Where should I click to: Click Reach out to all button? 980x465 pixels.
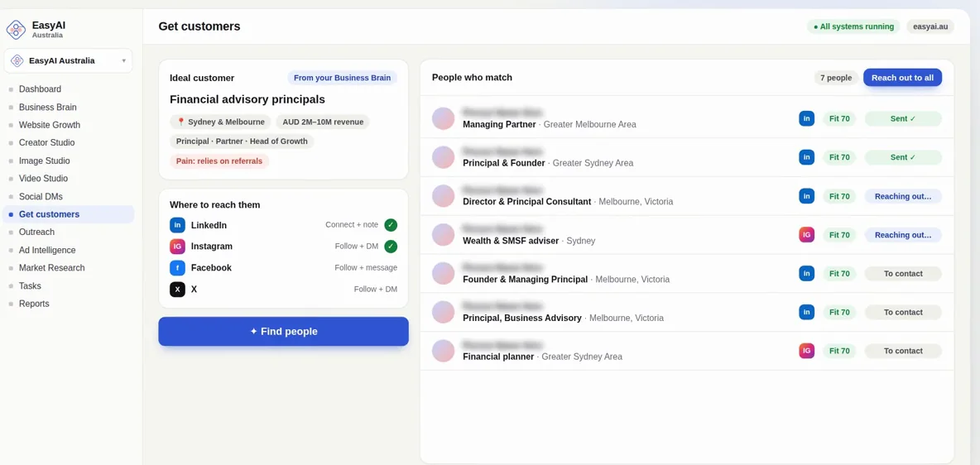coord(902,78)
